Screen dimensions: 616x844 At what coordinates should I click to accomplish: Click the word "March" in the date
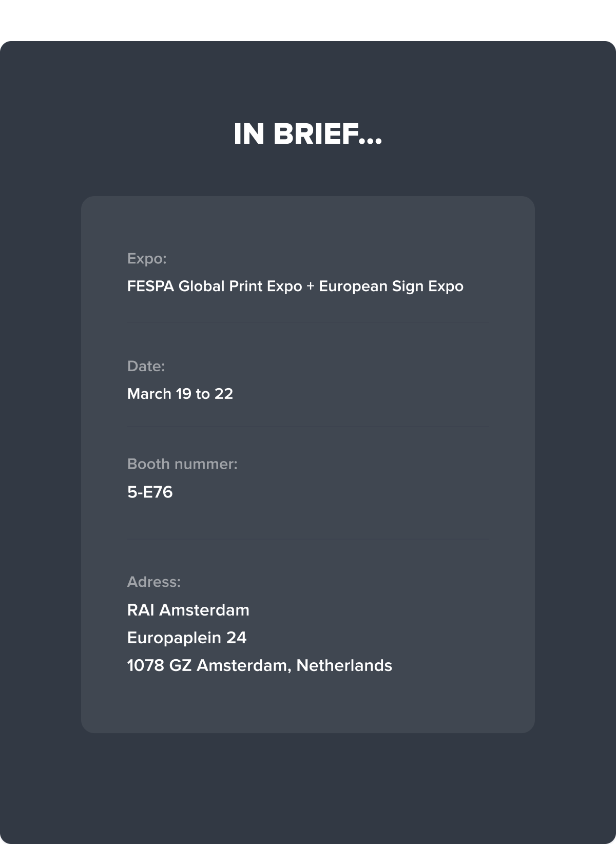click(149, 394)
